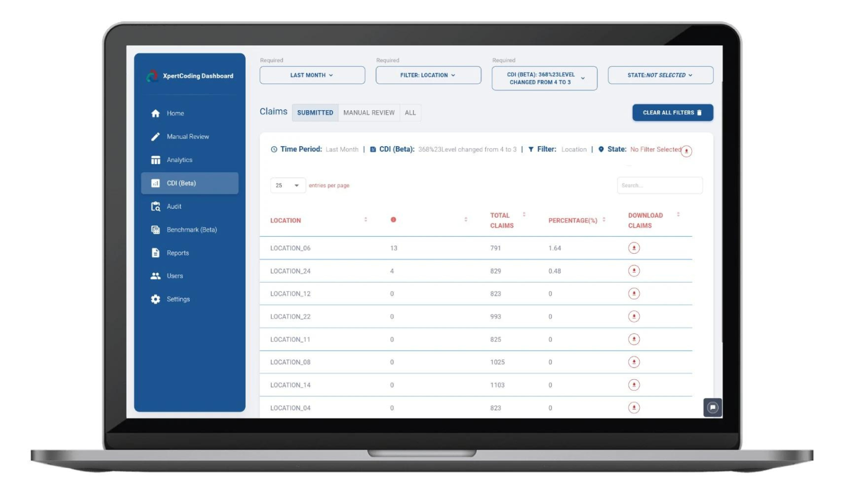The image size is (844, 504).
Task: Click the download icon beside No Filter Selected
Action: 687,151
